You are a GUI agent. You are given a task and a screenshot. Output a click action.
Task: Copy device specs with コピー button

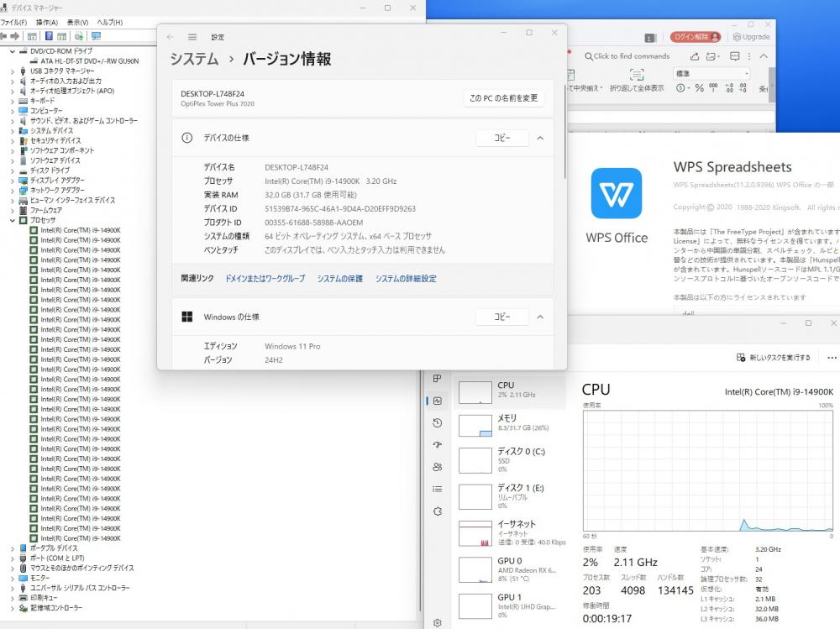(502, 139)
